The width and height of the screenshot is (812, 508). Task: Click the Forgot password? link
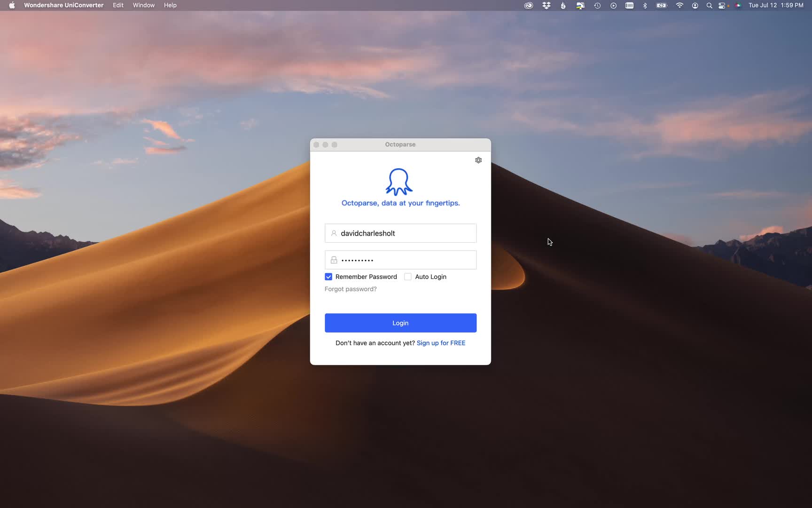click(x=351, y=289)
